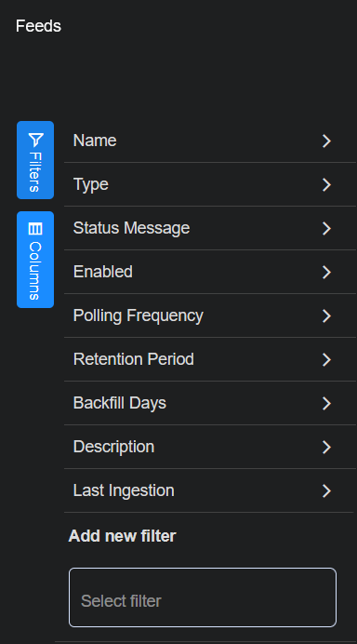Open the Name filter option
This screenshot has height=644, width=357.
210,141
